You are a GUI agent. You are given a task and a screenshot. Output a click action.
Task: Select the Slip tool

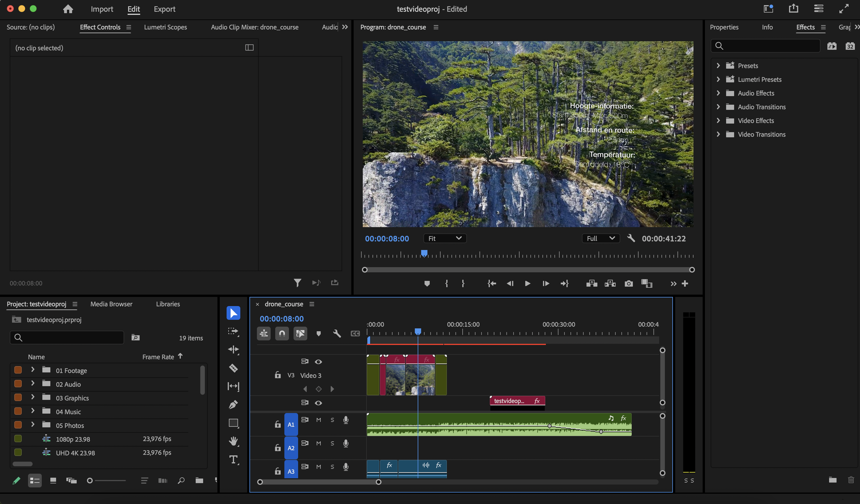[233, 386]
